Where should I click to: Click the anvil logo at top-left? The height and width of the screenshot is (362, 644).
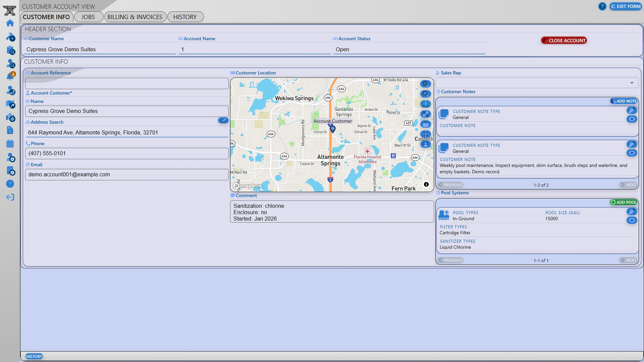coord(9,10)
